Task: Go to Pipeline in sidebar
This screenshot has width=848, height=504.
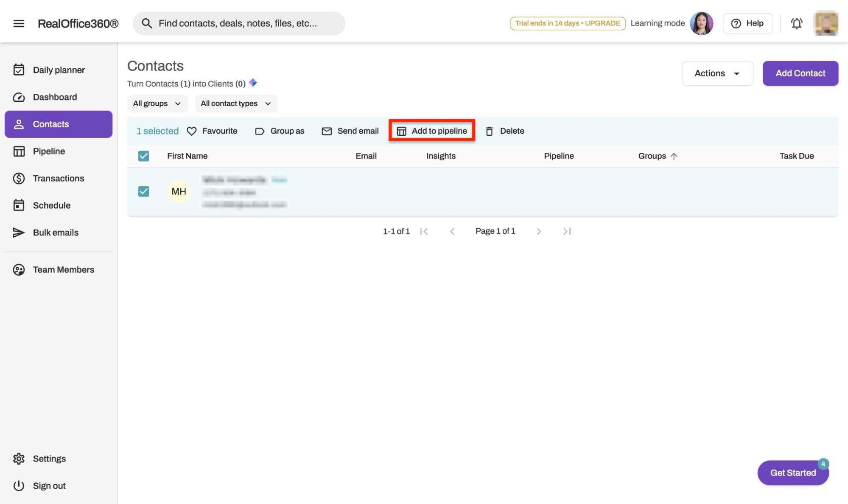Action: coord(49,151)
